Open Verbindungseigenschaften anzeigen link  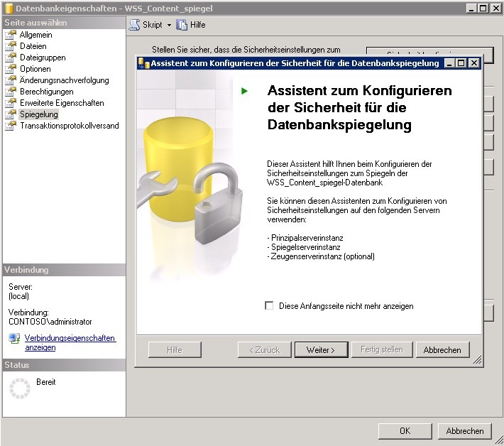tap(70, 342)
